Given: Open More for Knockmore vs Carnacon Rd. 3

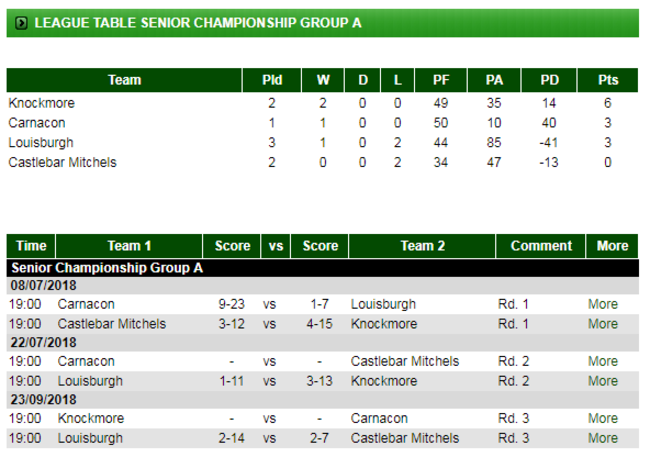Looking at the screenshot, I should 602,418.
